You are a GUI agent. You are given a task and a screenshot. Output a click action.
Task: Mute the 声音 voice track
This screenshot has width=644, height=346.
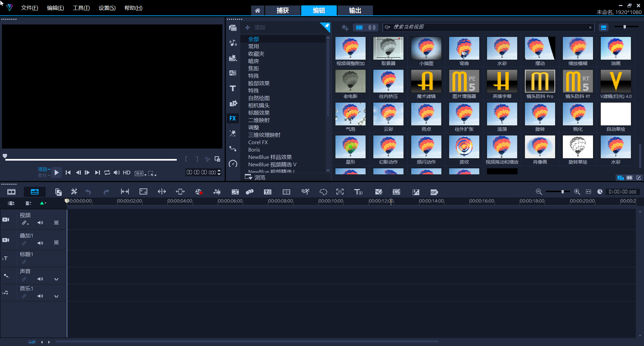click(x=40, y=279)
